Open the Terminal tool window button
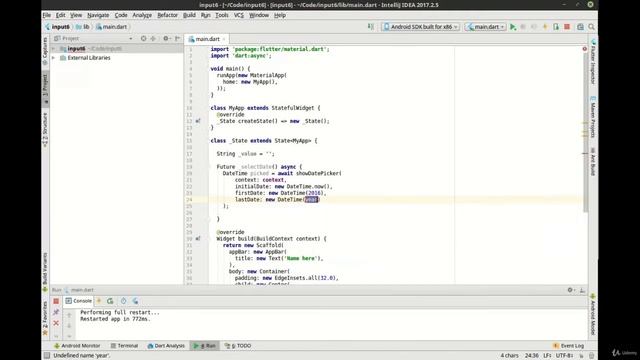The width and height of the screenshot is (640, 360). (x=124, y=346)
